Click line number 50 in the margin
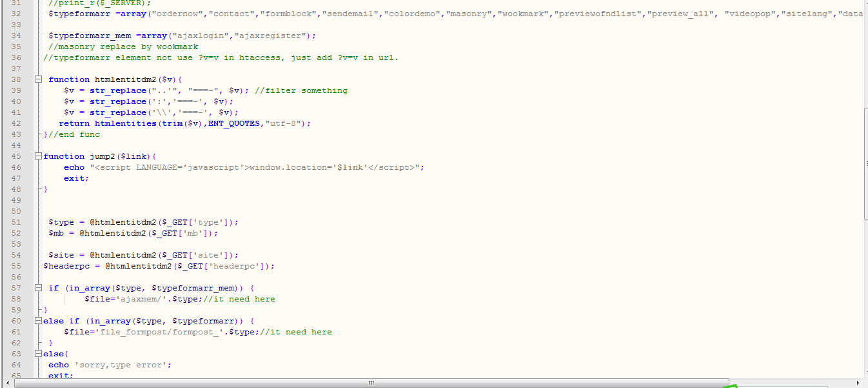This screenshot has width=868, height=388. [15, 211]
